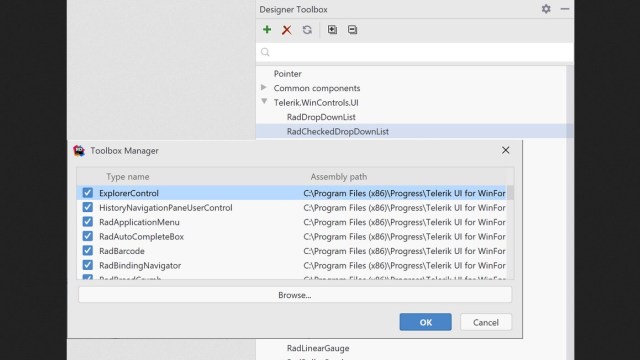The image size is (640, 360).
Task: Close the Toolbox Manager dialog
Action: (505, 150)
